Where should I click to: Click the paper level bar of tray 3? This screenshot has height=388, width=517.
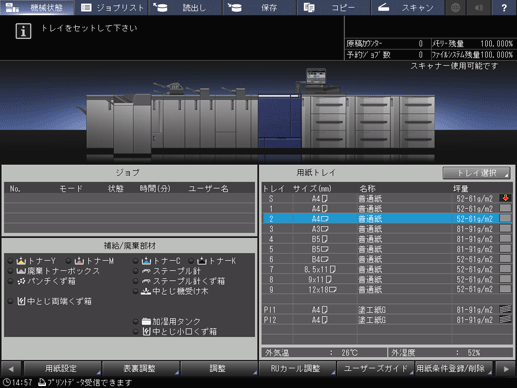coord(505,229)
